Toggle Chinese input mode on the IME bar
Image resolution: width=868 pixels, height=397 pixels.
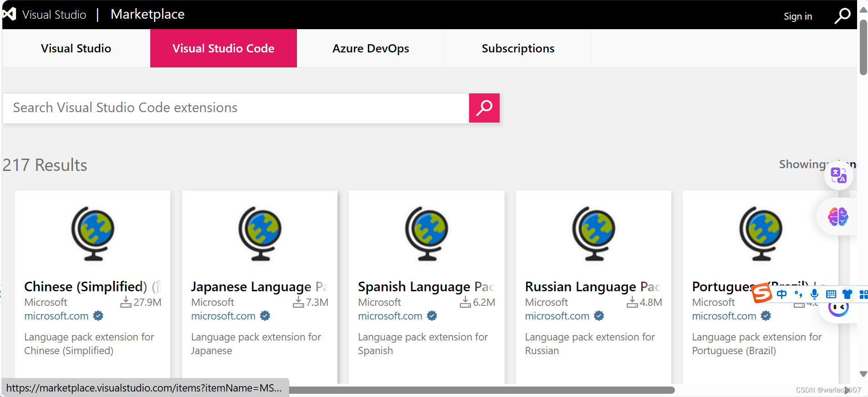point(781,294)
